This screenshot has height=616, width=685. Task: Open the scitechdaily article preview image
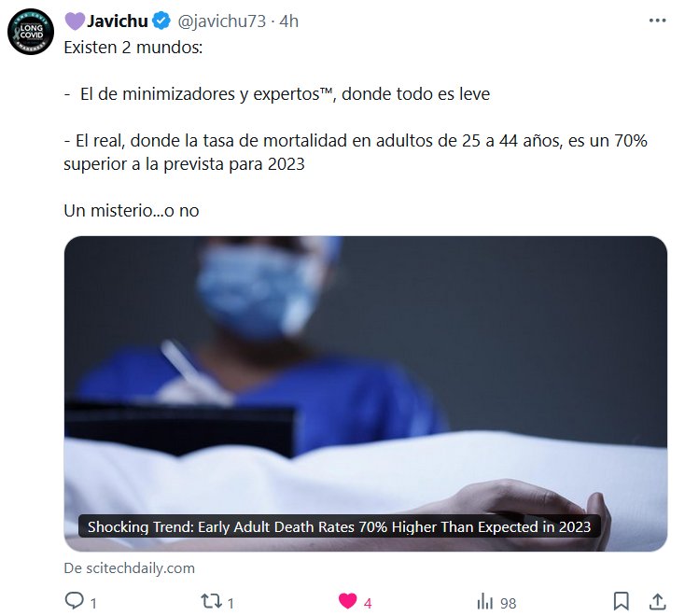point(366,393)
